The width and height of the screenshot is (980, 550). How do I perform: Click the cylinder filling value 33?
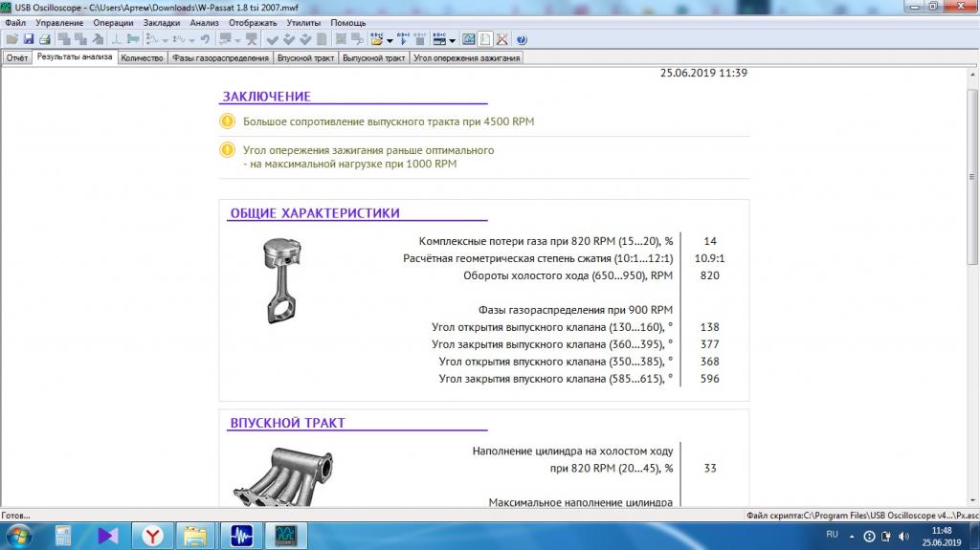tap(709, 468)
